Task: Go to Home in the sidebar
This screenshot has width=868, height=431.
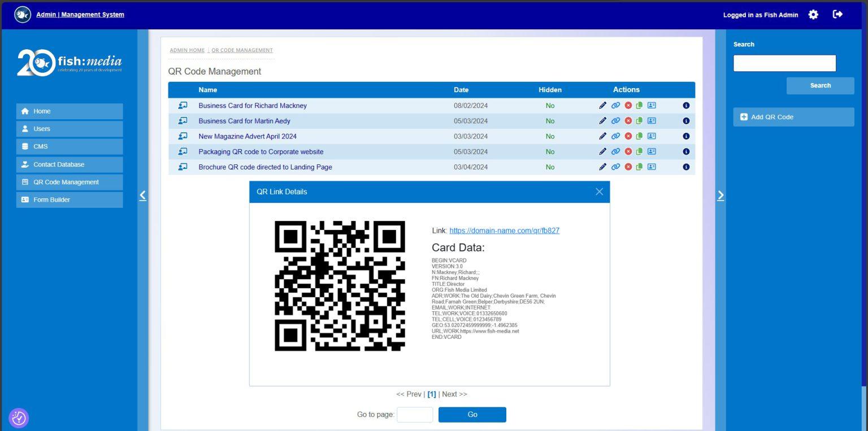Action: pyautogui.click(x=70, y=111)
